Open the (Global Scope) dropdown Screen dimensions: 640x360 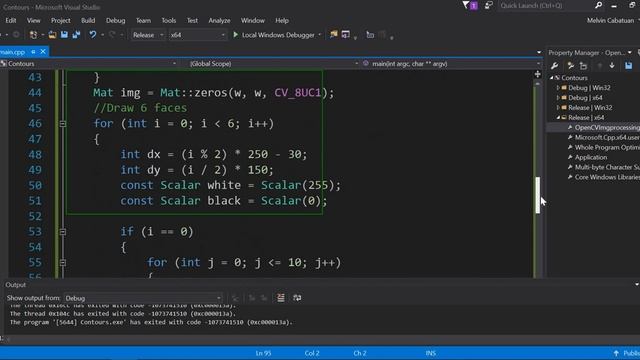coord(356,64)
